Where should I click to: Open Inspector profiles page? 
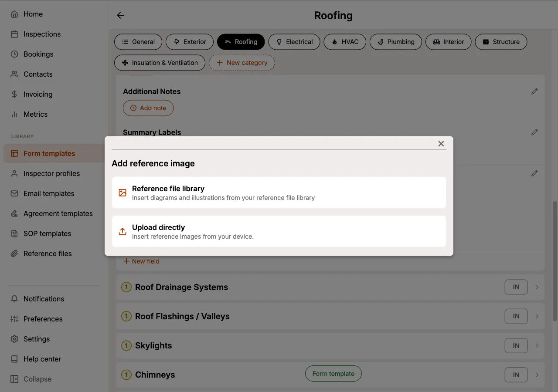54,173
